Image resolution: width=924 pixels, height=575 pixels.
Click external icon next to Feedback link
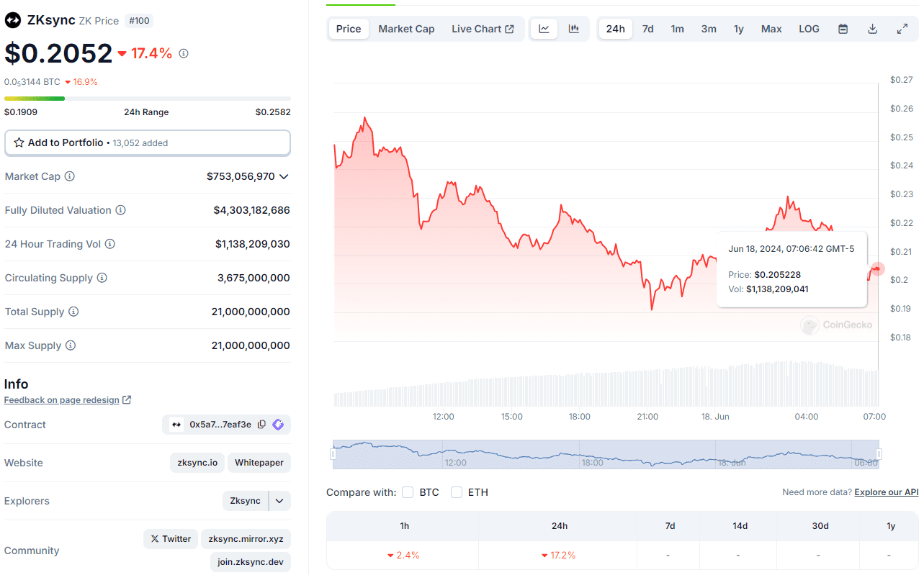127,400
